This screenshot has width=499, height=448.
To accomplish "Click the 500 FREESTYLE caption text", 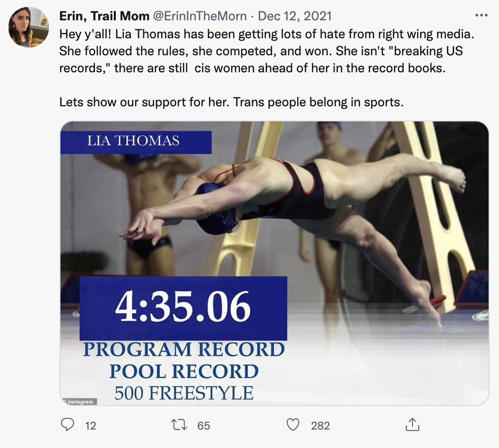I will [184, 393].
